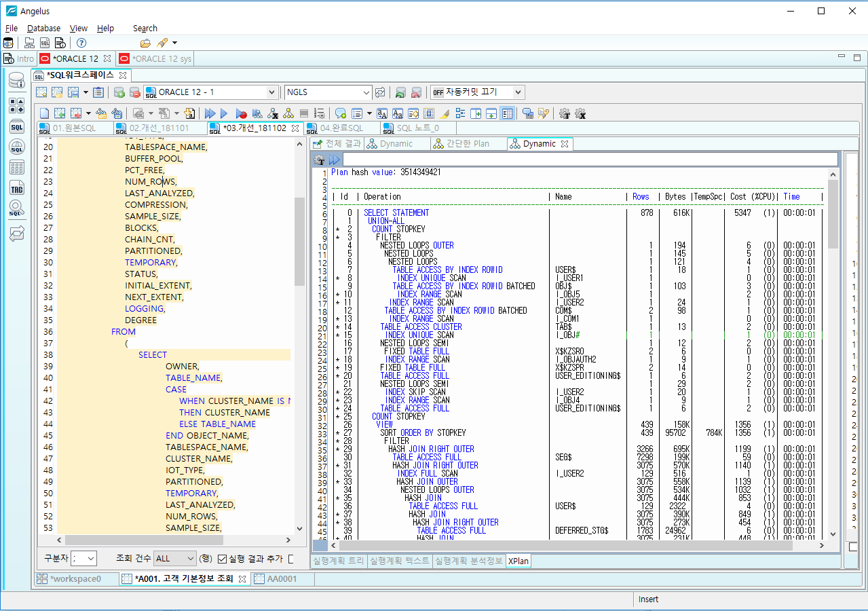Expand the dropdown arrow next to format list icon

(369, 113)
